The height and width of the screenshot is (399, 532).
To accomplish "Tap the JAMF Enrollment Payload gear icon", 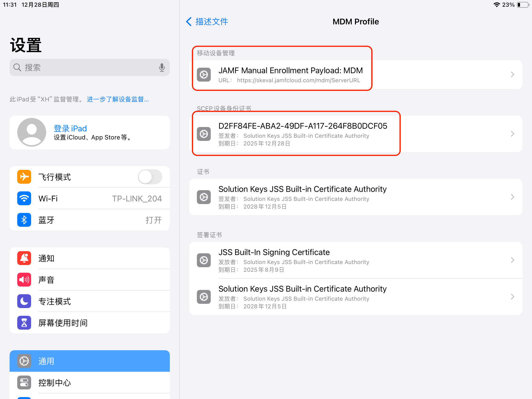I will point(204,75).
